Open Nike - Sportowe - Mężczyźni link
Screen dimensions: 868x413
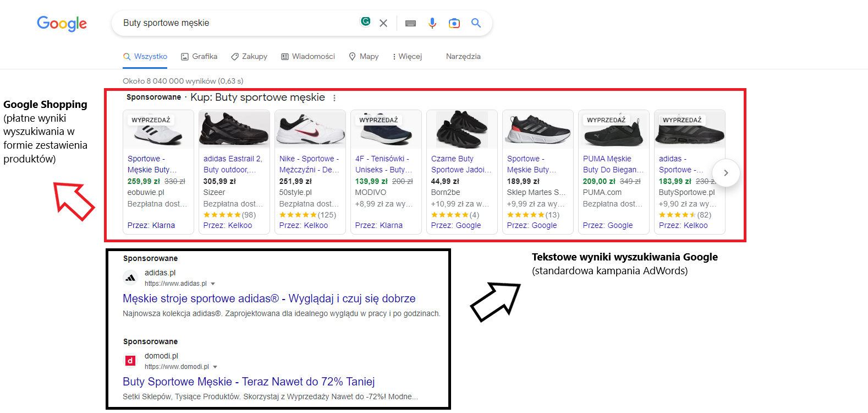[309, 164]
